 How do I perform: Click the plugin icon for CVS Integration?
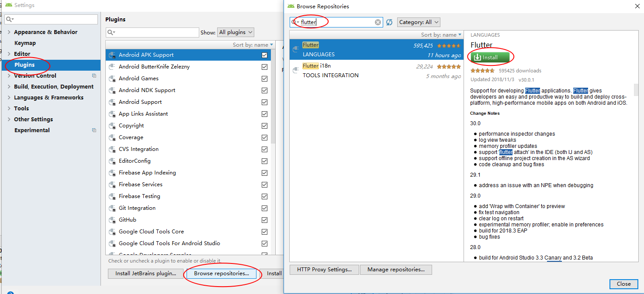point(112,149)
